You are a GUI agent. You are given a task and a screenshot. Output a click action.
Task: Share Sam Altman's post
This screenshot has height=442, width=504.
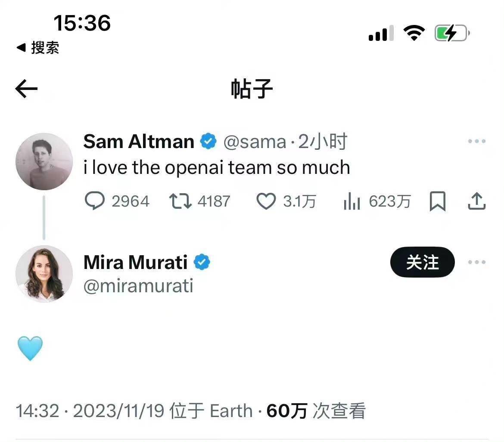477,201
